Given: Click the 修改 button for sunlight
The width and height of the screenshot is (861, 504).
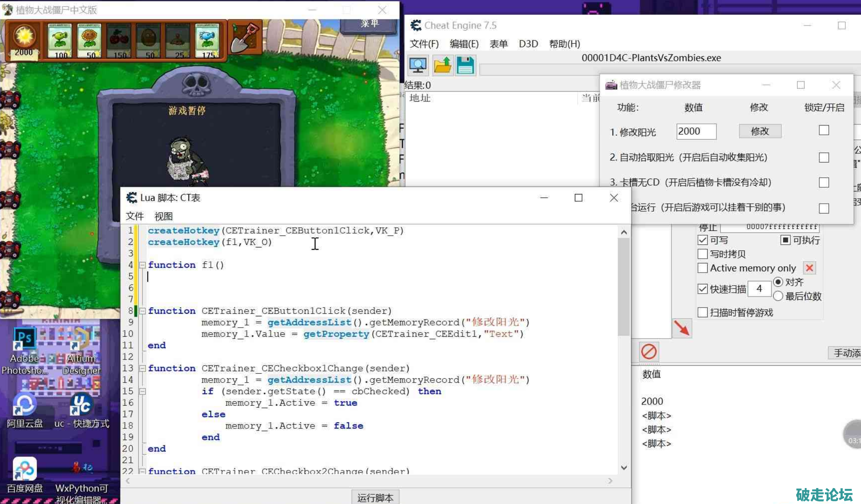Looking at the screenshot, I should 760,131.
